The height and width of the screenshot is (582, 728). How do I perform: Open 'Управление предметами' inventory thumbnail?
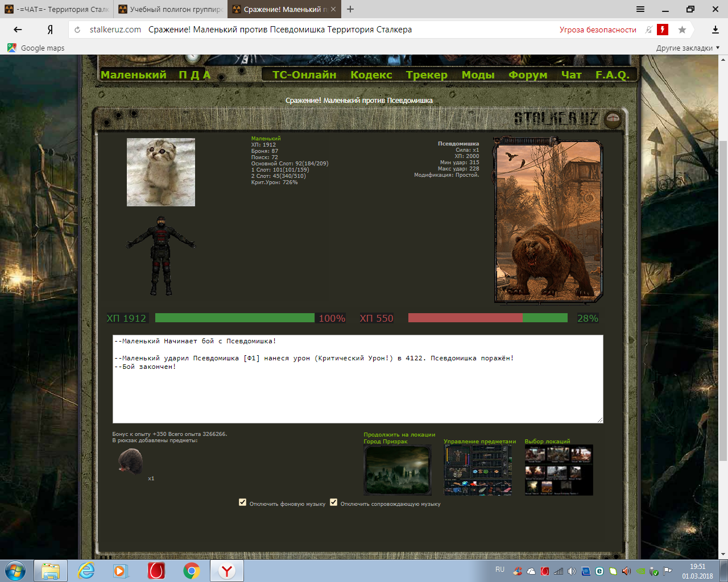coord(478,470)
